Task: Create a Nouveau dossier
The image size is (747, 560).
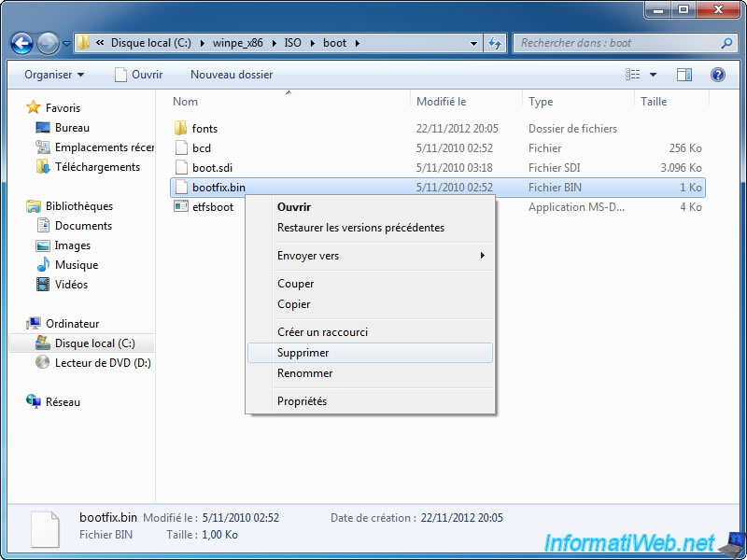Action: click(232, 75)
